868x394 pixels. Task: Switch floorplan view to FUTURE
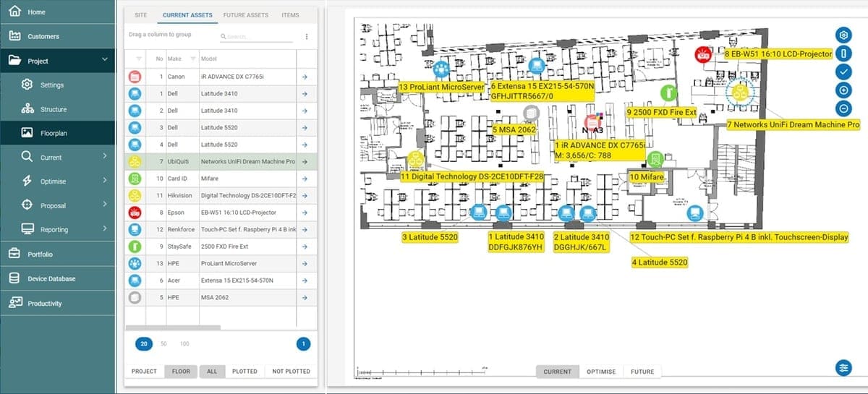click(x=642, y=372)
